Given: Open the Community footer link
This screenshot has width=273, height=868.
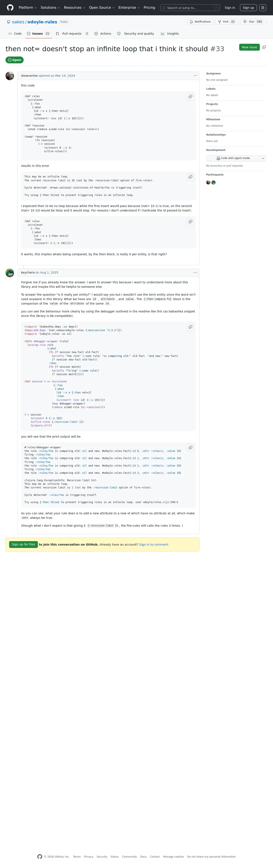Looking at the screenshot, I should [129, 857].
